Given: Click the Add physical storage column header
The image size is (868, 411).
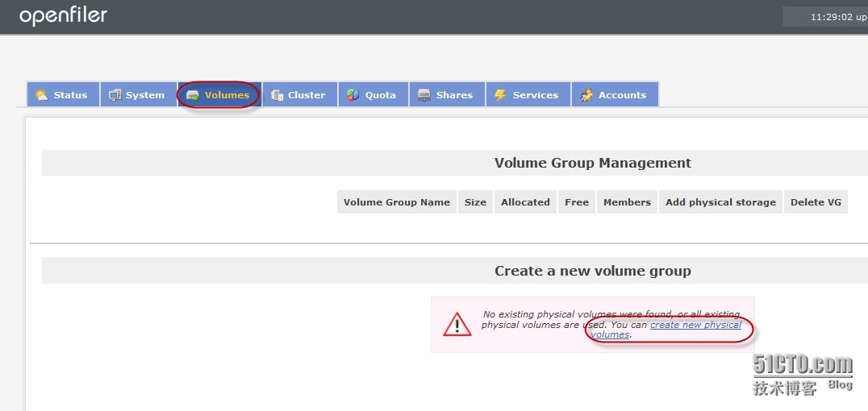Looking at the screenshot, I should (x=720, y=202).
